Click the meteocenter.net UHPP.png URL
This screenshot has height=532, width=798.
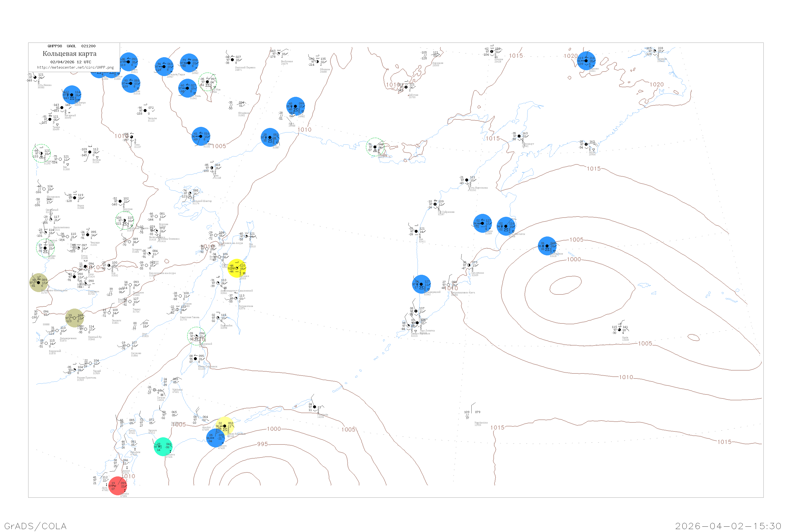click(x=75, y=67)
